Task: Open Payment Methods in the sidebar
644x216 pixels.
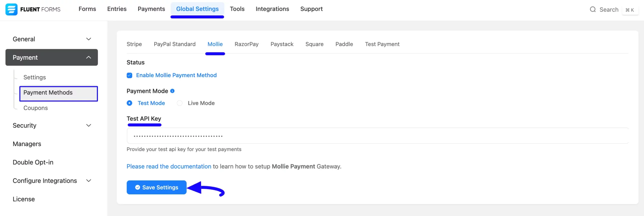Action: click(59, 94)
